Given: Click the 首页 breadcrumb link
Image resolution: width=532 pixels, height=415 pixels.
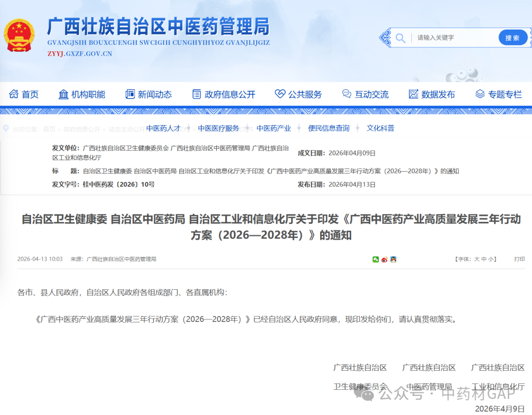Looking at the screenshot, I should 49,130.
